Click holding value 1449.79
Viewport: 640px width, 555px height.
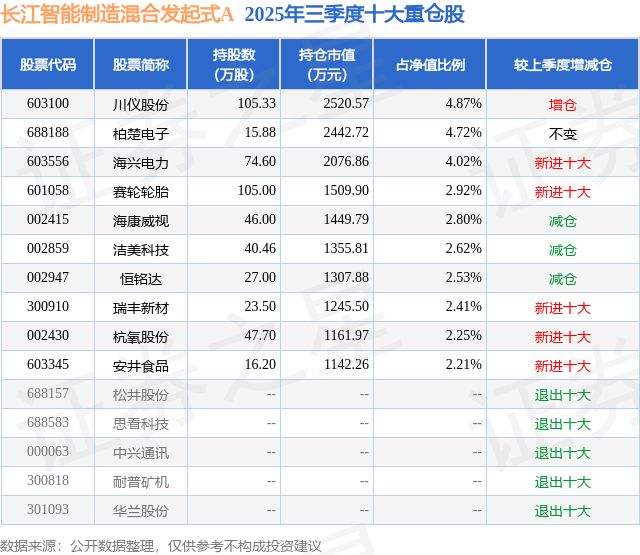pos(346,219)
